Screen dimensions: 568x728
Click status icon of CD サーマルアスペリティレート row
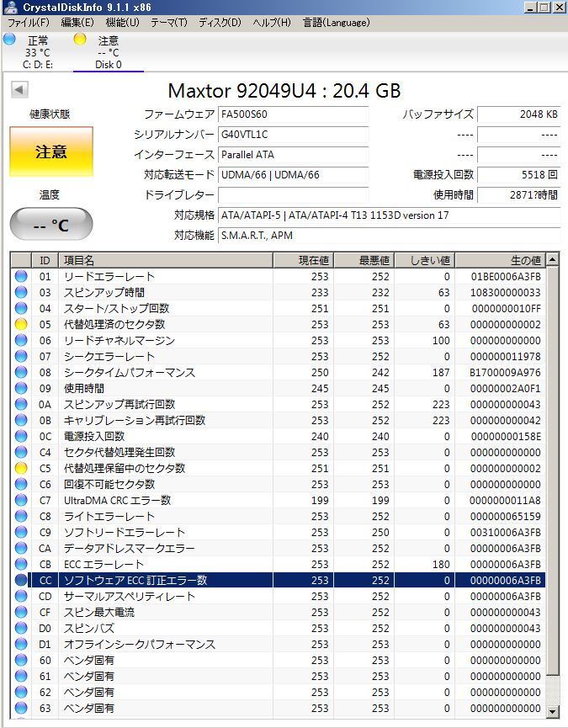[21, 596]
